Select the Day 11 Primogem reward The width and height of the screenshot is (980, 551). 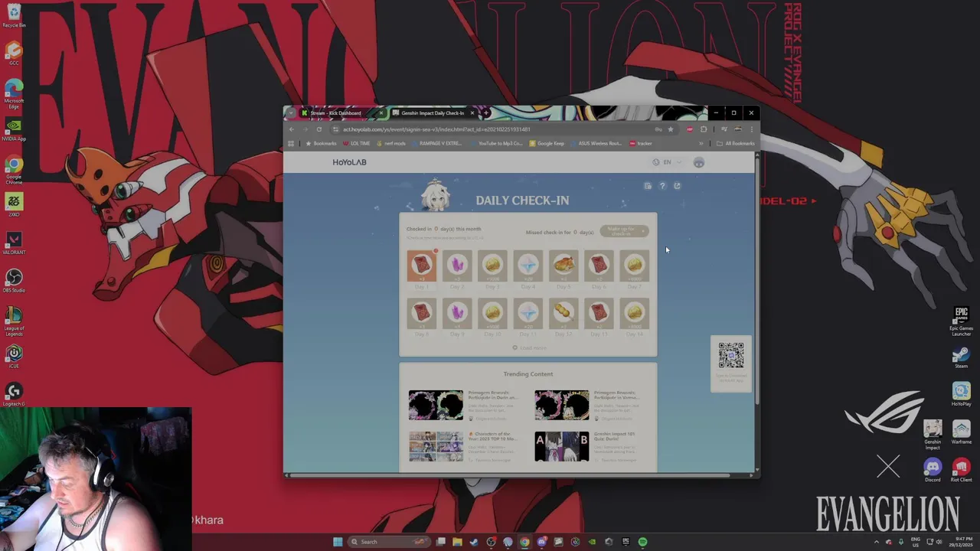click(528, 313)
